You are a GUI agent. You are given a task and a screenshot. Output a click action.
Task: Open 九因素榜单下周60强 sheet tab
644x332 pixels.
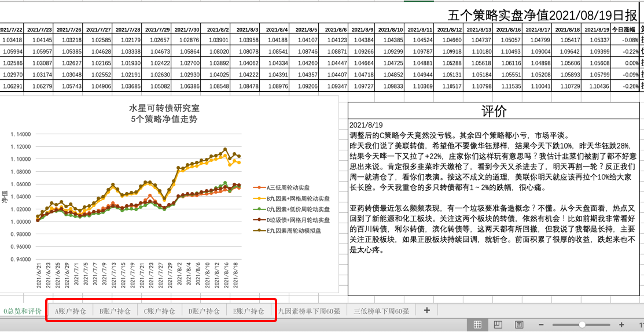(x=309, y=311)
